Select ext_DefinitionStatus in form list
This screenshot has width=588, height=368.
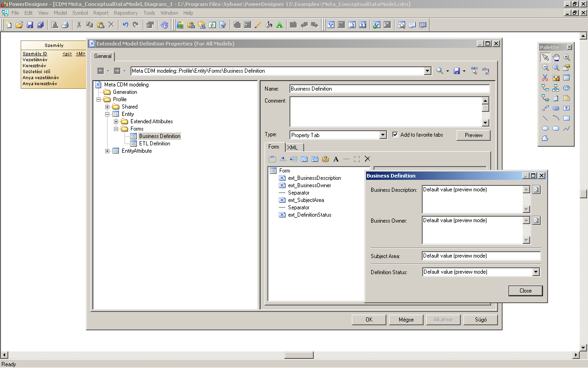click(309, 215)
